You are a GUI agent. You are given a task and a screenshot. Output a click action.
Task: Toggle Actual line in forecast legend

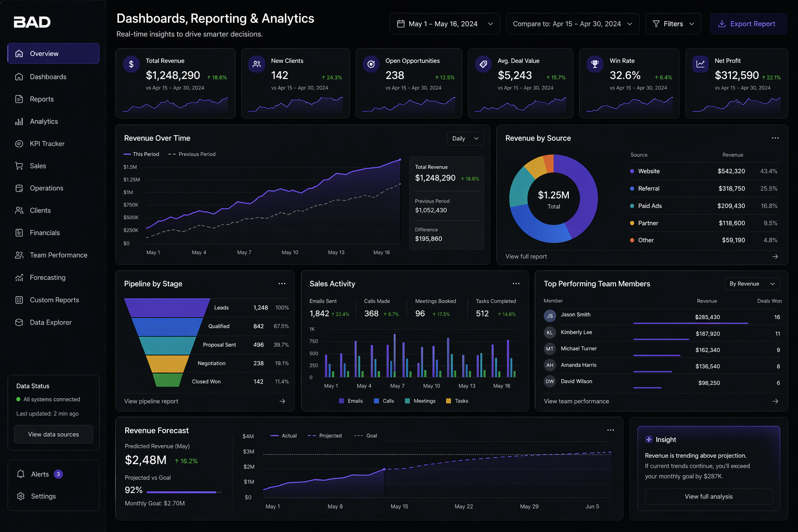284,436
